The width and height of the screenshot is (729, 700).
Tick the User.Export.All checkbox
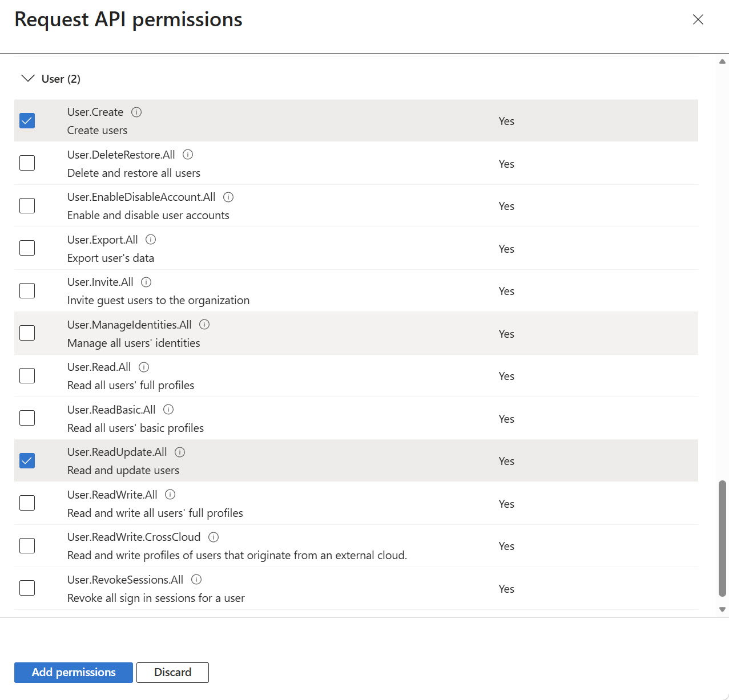coord(27,248)
